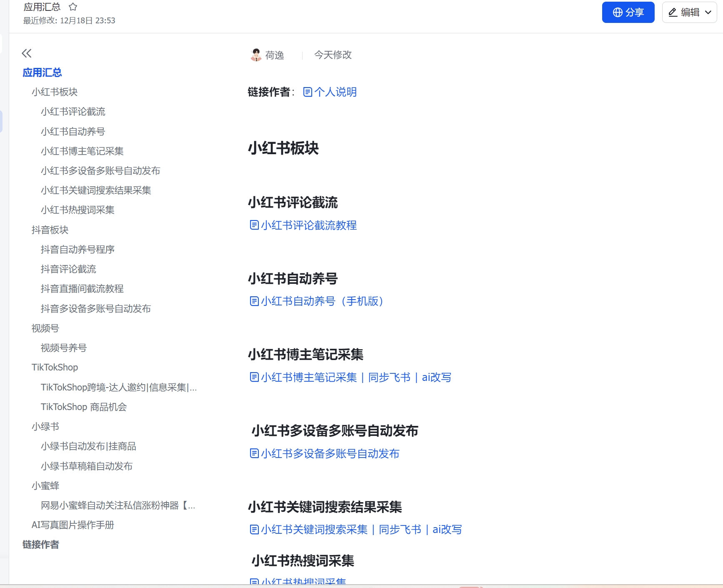723x588 pixels.
Task: Jump to 抖音评论截流 outline entry
Action: [68, 269]
